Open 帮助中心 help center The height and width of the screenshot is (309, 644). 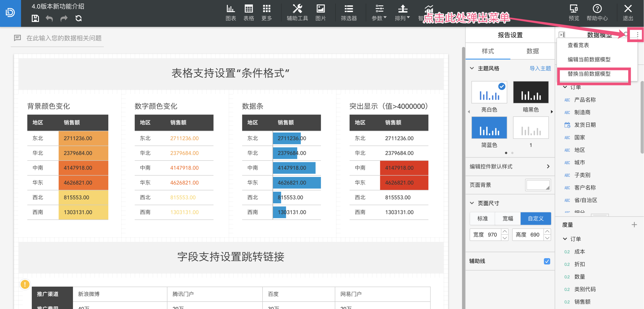click(x=597, y=13)
